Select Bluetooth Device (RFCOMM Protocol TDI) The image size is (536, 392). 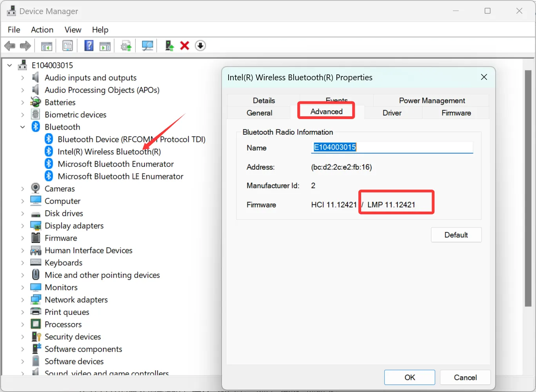click(x=131, y=139)
